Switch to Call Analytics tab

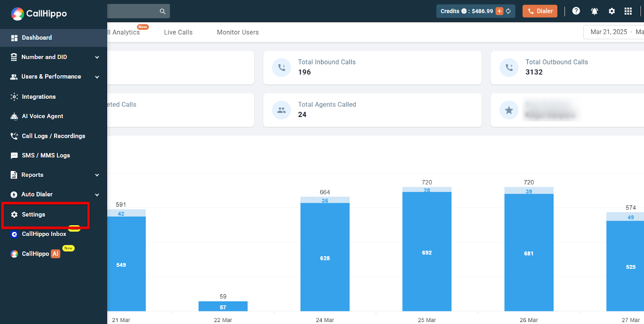pos(124,33)
